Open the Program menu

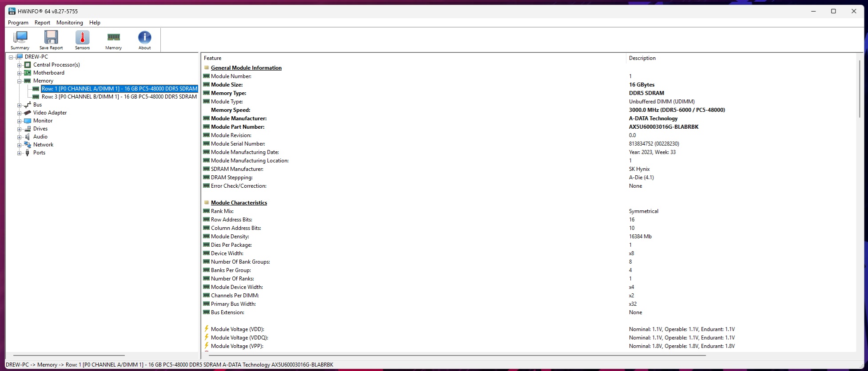point(18,23)
